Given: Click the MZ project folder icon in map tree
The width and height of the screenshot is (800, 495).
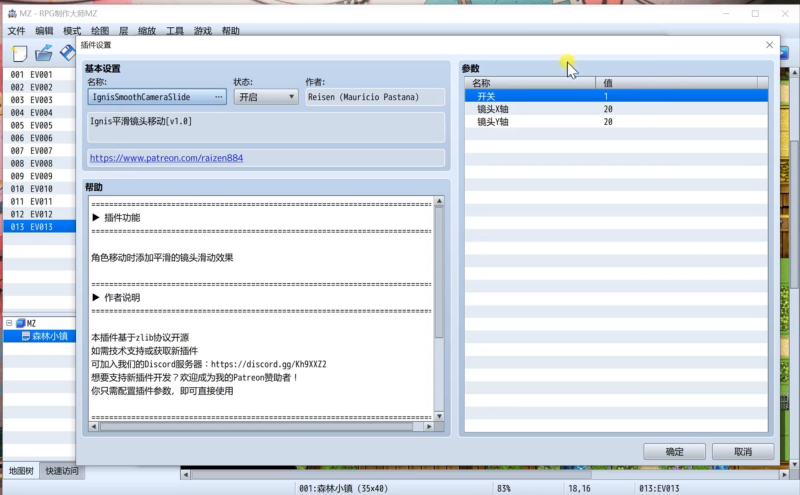Looking at the screenshot, I should (x=20, y=323).
